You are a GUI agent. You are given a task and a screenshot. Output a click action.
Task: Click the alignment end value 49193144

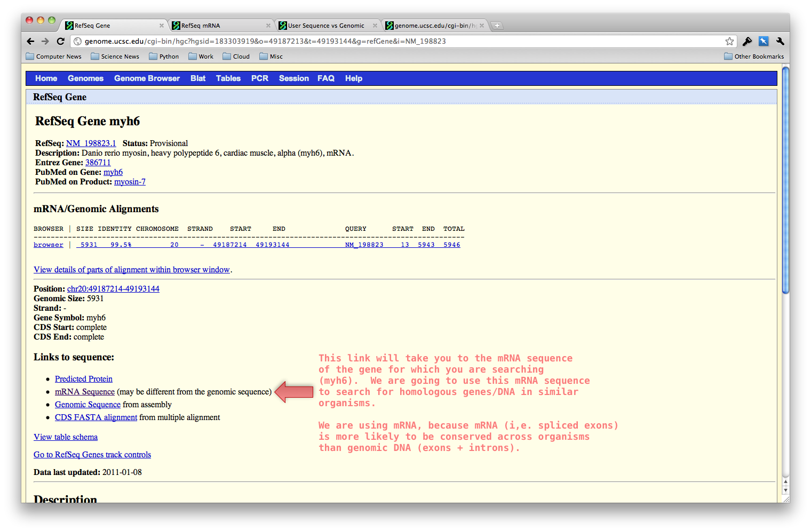[x=273, y=245]
